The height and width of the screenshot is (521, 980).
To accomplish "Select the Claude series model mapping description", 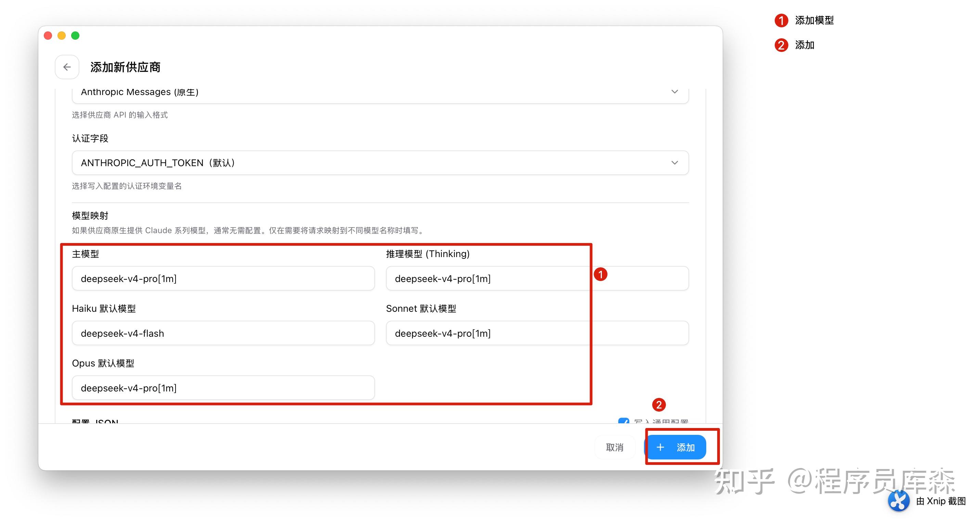I will pos(248,230).
